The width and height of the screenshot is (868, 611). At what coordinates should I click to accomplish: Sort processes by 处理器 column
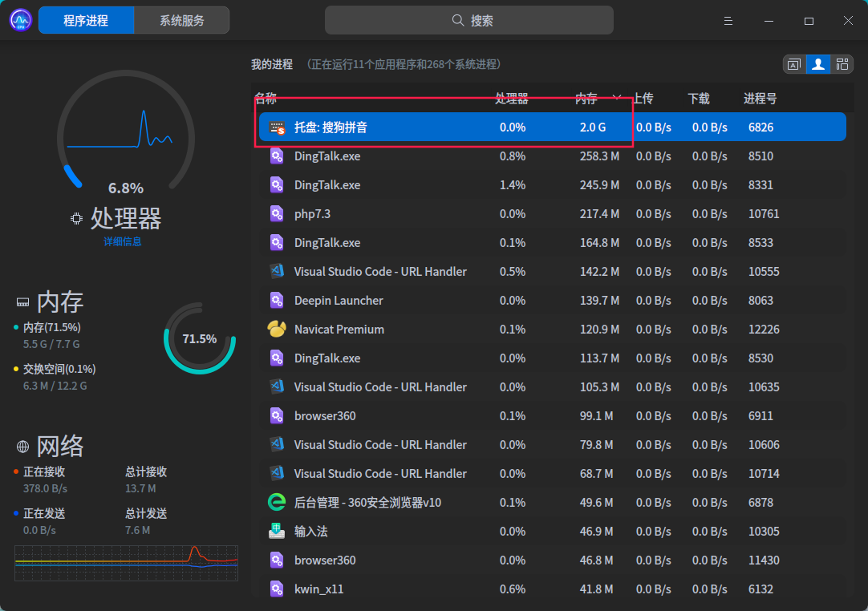[511, 99]
